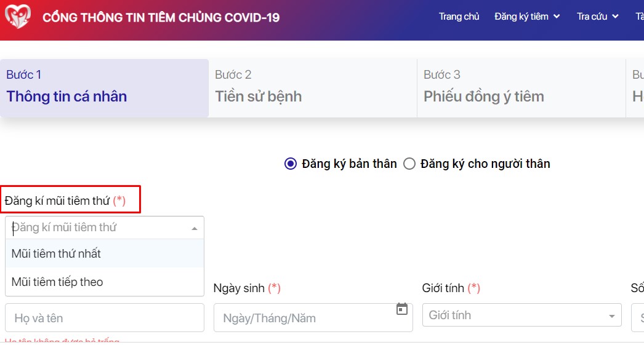Image resolution: width=644 pixels, height=345 pixels.
Task: Click the chevron beside Tra cứu
Action: click(615, 17)
